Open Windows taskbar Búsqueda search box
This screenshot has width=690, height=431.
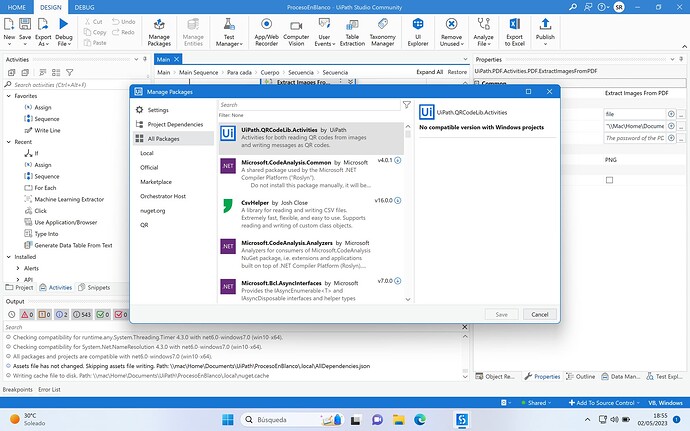[292, 420]
